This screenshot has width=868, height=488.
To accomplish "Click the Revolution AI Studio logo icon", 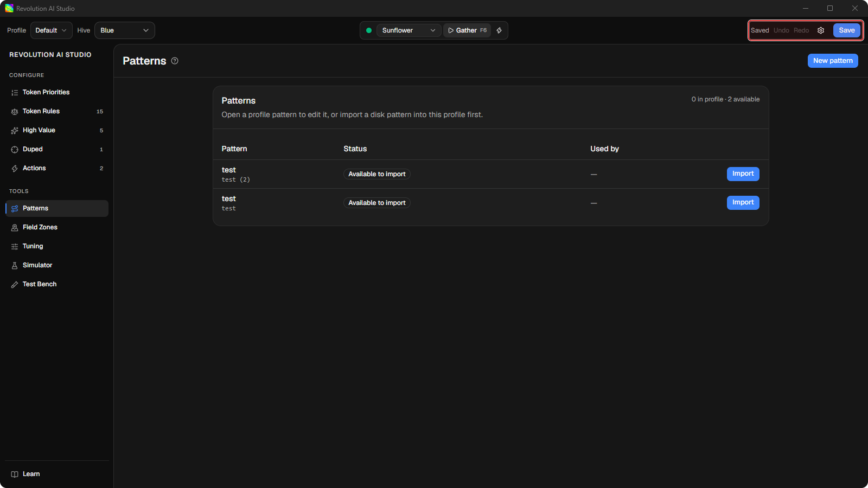I will [9, 8].
